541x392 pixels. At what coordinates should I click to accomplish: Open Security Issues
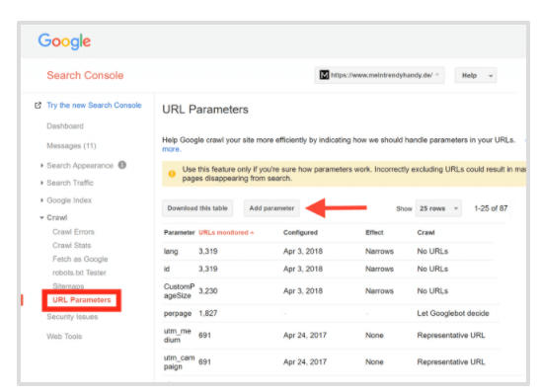[72, 317]
